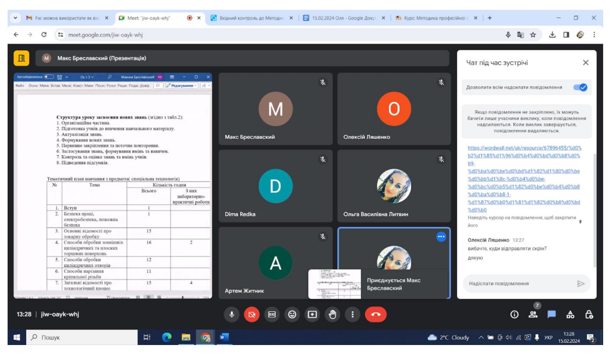The image size is (612, 364).
Task: Click the send message input field
Action: tap(521, 283)
